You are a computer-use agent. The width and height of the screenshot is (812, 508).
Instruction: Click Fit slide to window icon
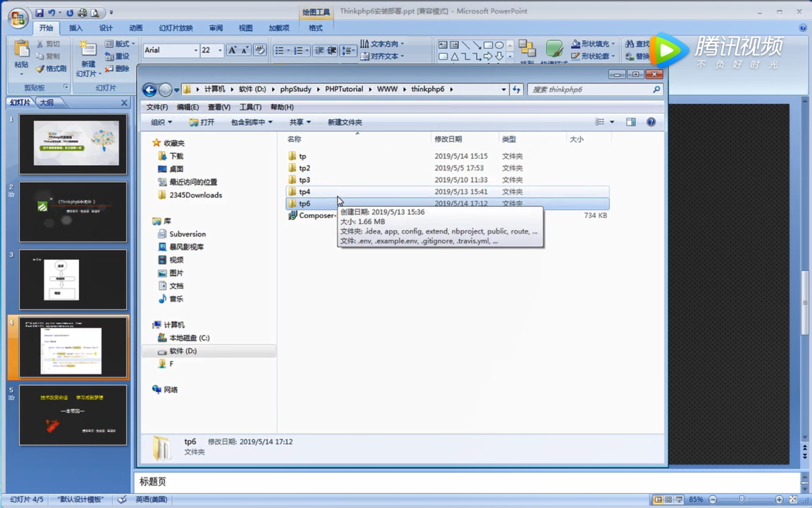coord(793,499)
